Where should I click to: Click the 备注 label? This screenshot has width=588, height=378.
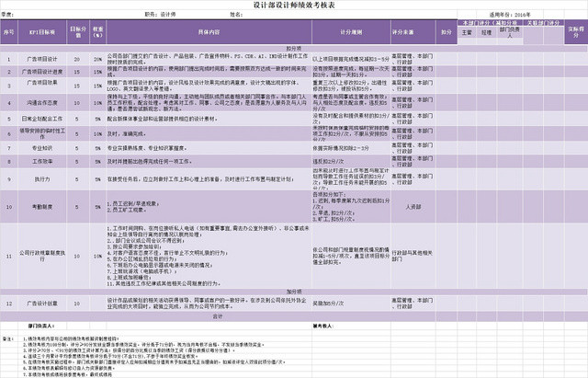coord(7,338)
